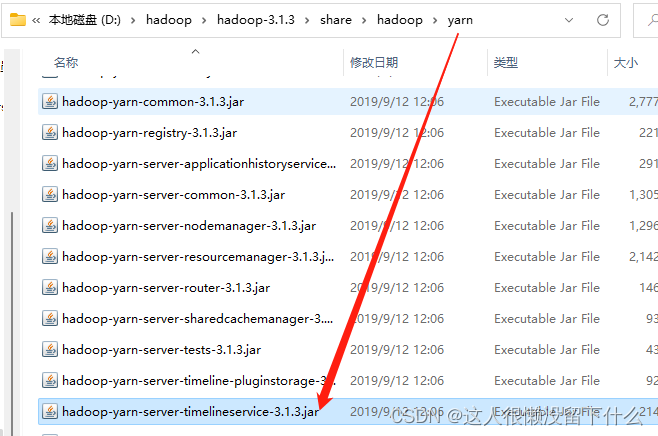Click size value 1,305 of hadoop-yarn-server-common row
This screenshot has height=436, width=658.
pyautogui.click(x=643, y=195)
